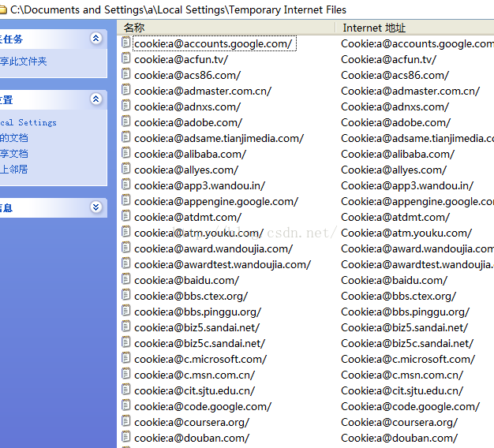Expand the 信息 details panel chevron
494x448 pixels.
click(96, 207)
